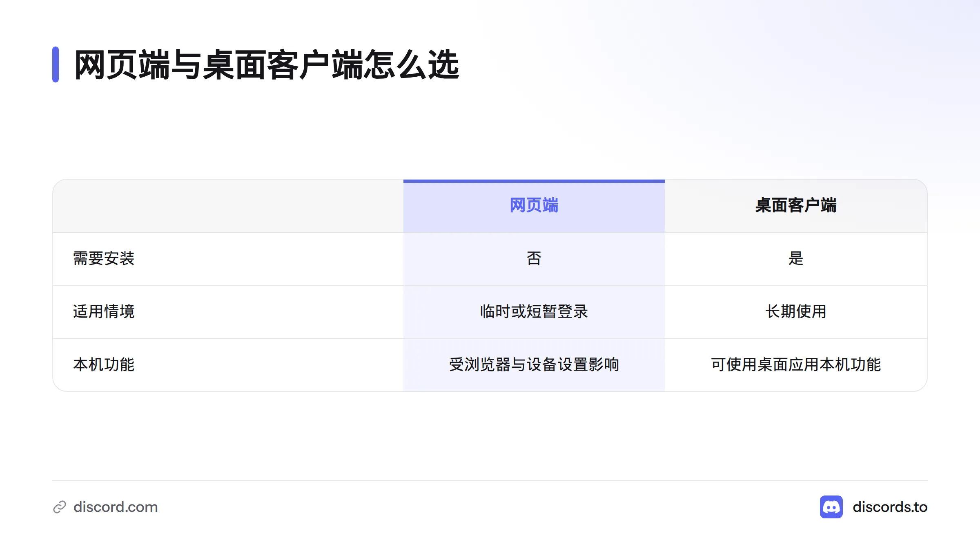Click the 本机功能 row label
Viewport: 980px width, 551px height.
(104, 364)
